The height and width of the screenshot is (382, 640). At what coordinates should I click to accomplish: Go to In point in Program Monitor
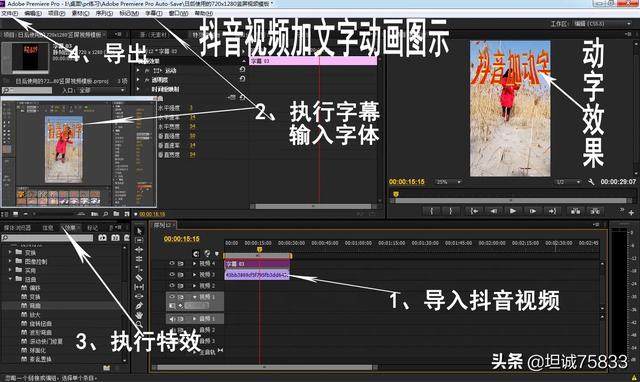[x=474, y=211]
